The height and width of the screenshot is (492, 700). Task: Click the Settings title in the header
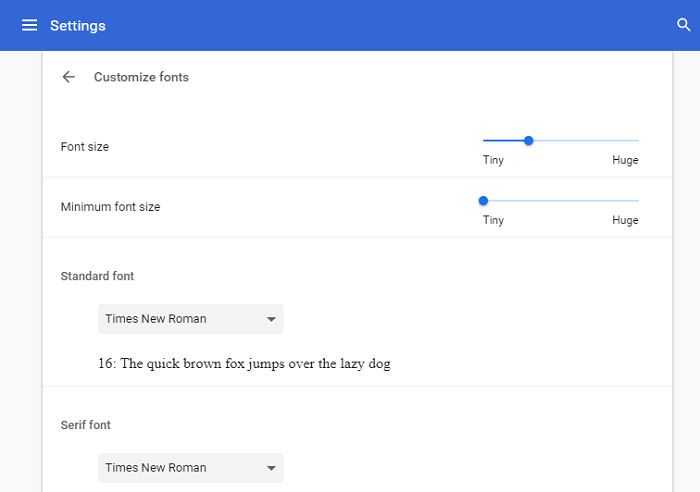pyautogui.click(x=78, y=25)
